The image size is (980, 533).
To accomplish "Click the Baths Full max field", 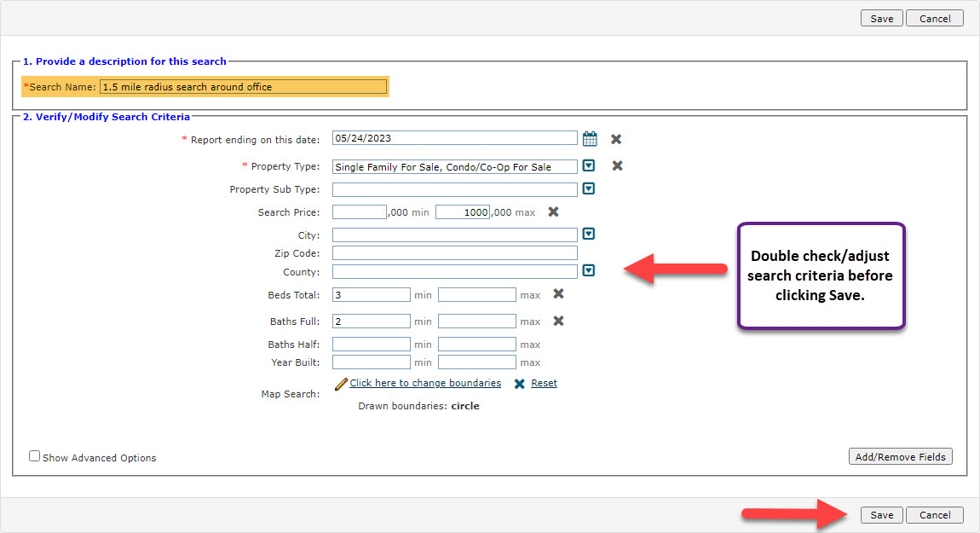I will [x=477, y=321].
